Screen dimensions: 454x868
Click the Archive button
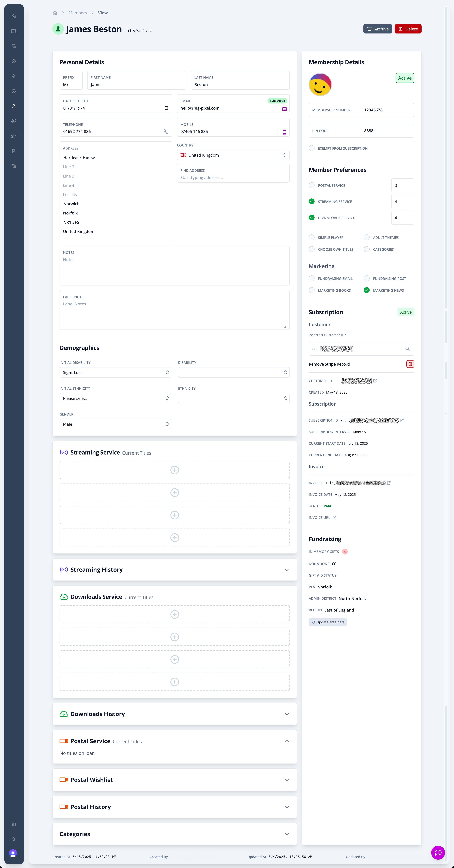(378, 29)
